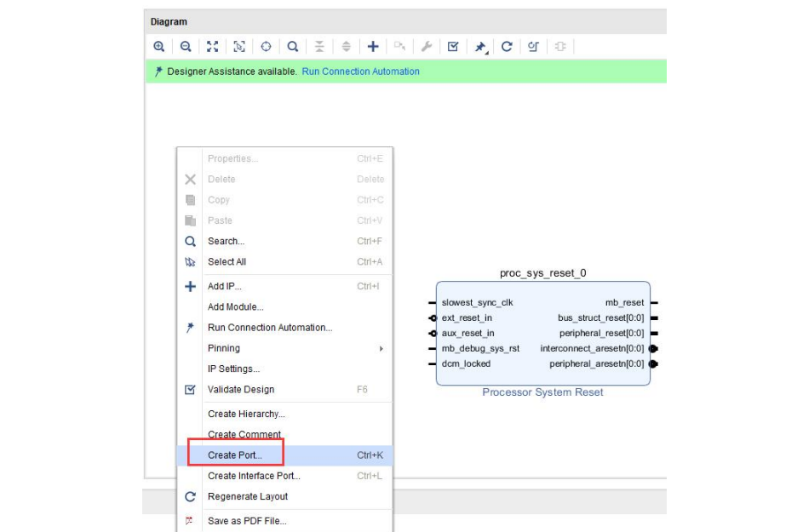Screen dimensions: 803x532
Task: Click the auto-center crosshair icon in toolbar
Action: click(x=266, y=47)
